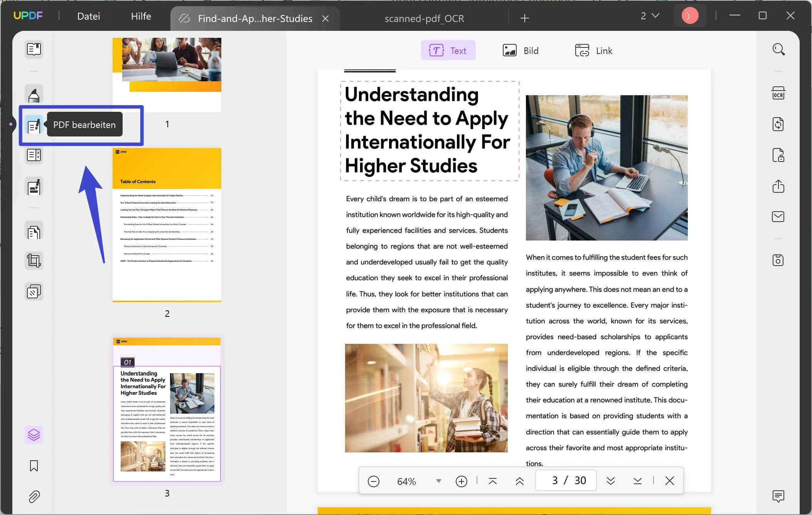Click the PDF bearbeiten (Edit PDF) icon

34,126
